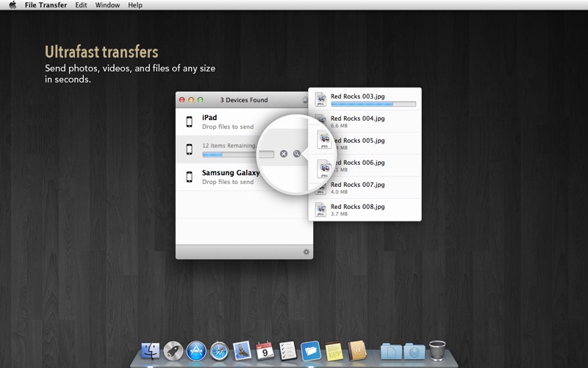This screenshot has height=368, width=588.
Task: Open the App Store from the Dock
Action: (196, 351)
